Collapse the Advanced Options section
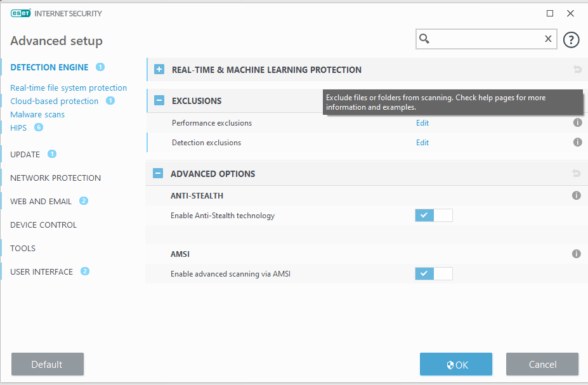588x385 pixels. pyautogui.click(x=159, y=174)
